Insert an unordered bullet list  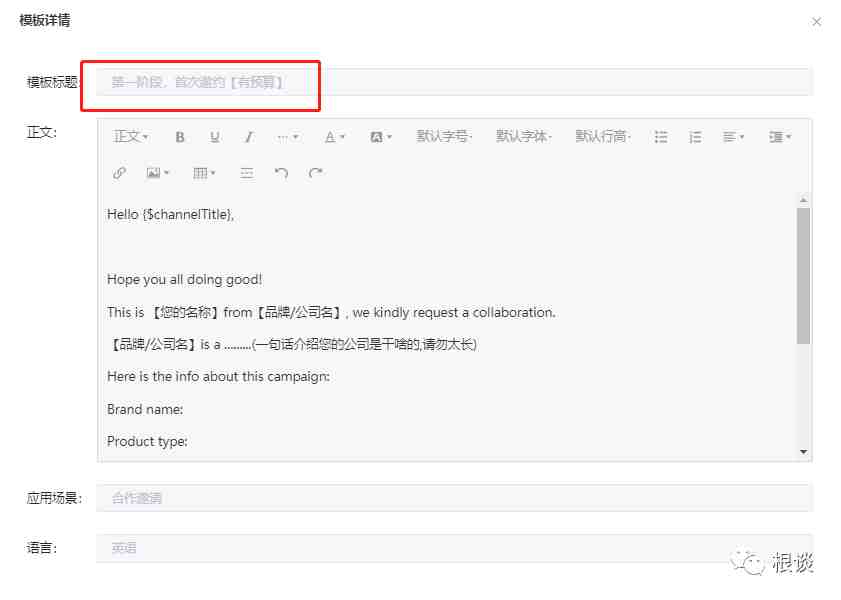point(661,137)
